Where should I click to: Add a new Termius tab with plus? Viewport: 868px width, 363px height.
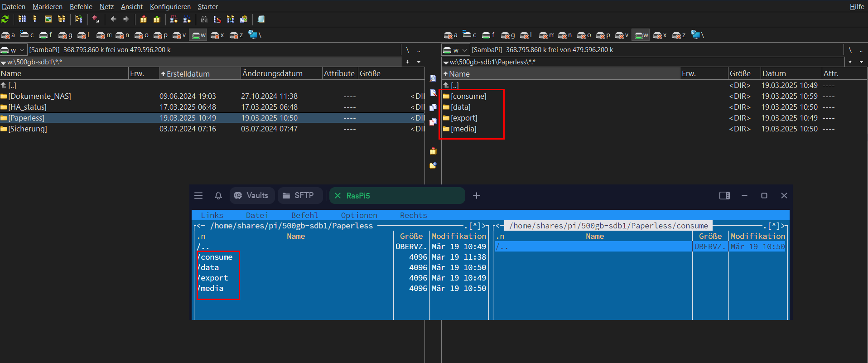coord(477,195)
